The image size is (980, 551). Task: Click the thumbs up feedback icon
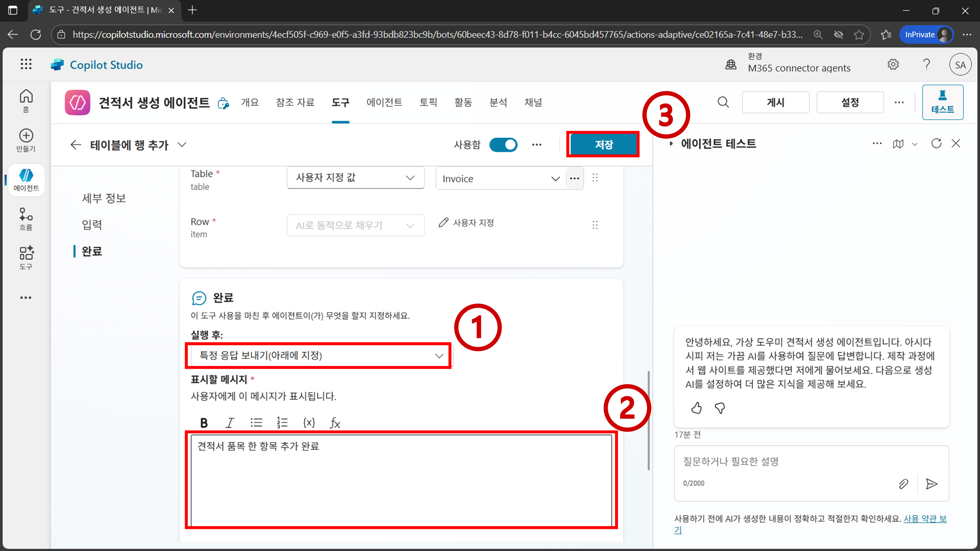(x=696, y=408)
